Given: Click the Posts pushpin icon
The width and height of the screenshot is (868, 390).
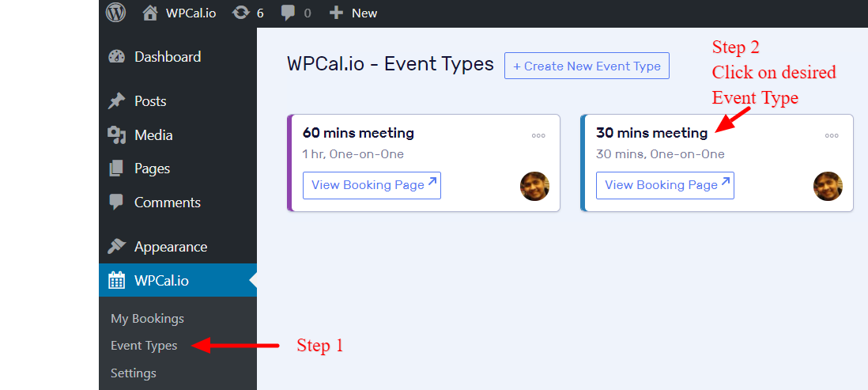Looking at the screenshot, I should [116, 101].
